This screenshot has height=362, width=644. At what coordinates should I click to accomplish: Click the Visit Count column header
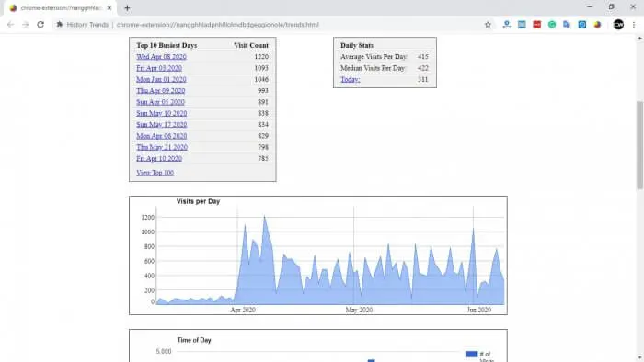coord(251,45)
